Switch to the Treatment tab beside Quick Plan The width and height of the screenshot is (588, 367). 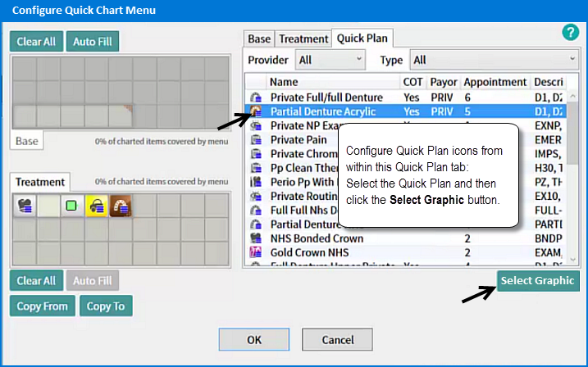303,39
